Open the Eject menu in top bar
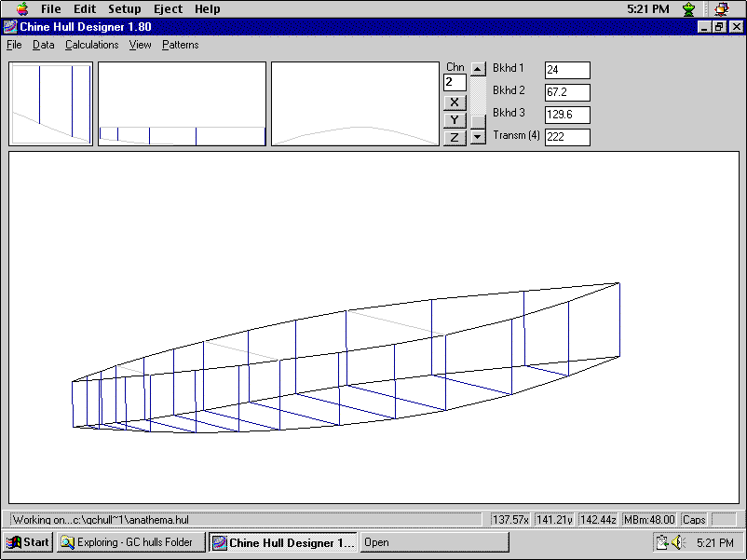Image resolution: width=747 pixels, height=560 pixels. click(x=168, y=9)
